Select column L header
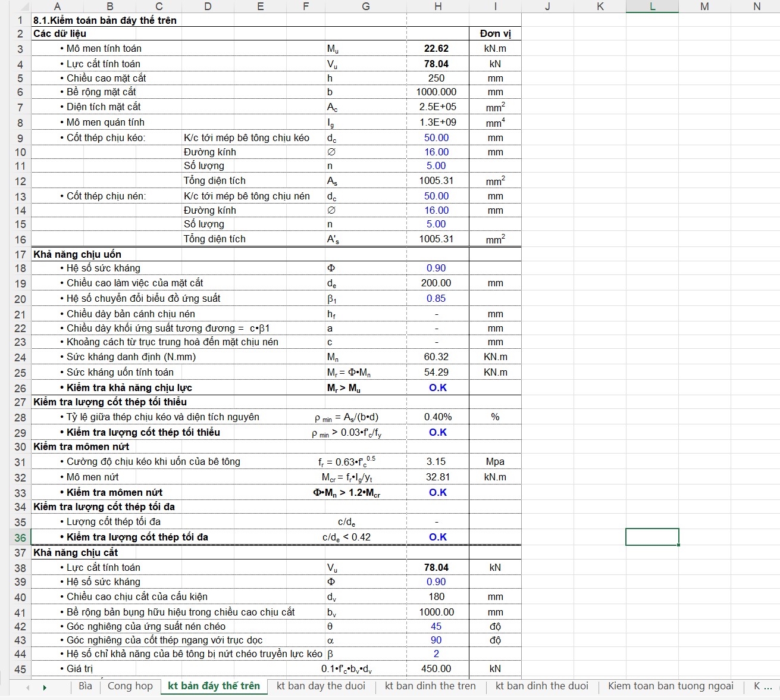Screen dimensions: 780x700 tap(652, 7)
